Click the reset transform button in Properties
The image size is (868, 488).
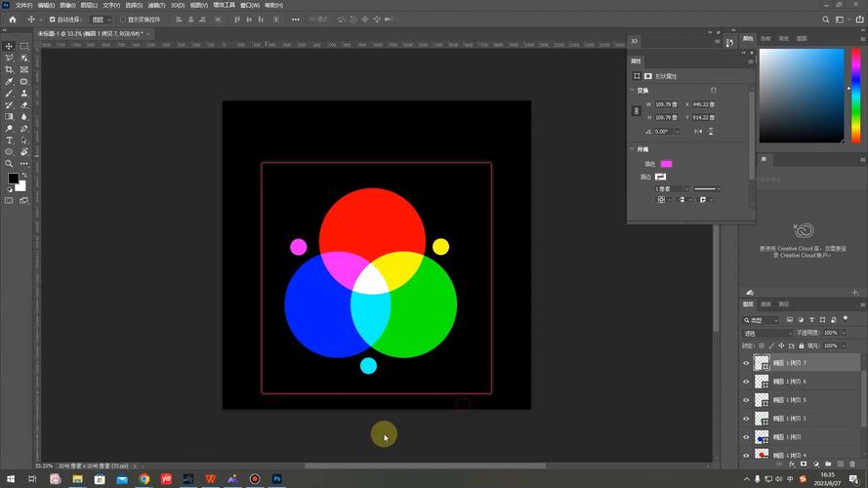pyautogui.click(x=713, y=91)
